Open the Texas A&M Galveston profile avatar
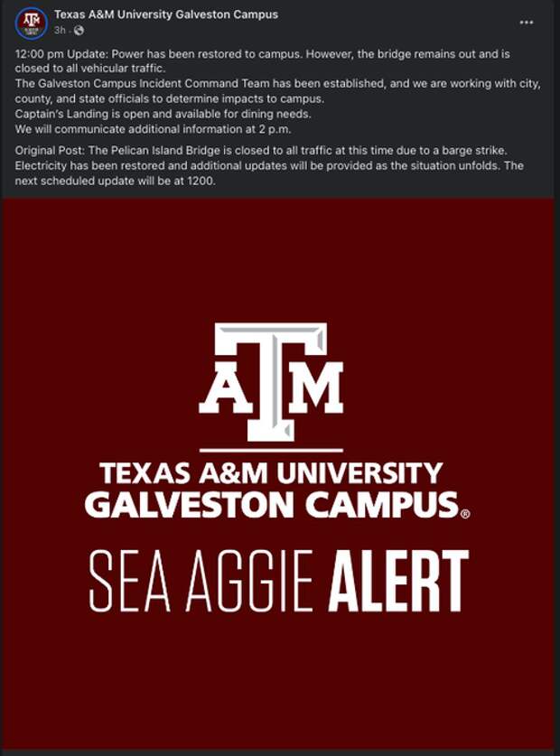 (x=32, y=23)
